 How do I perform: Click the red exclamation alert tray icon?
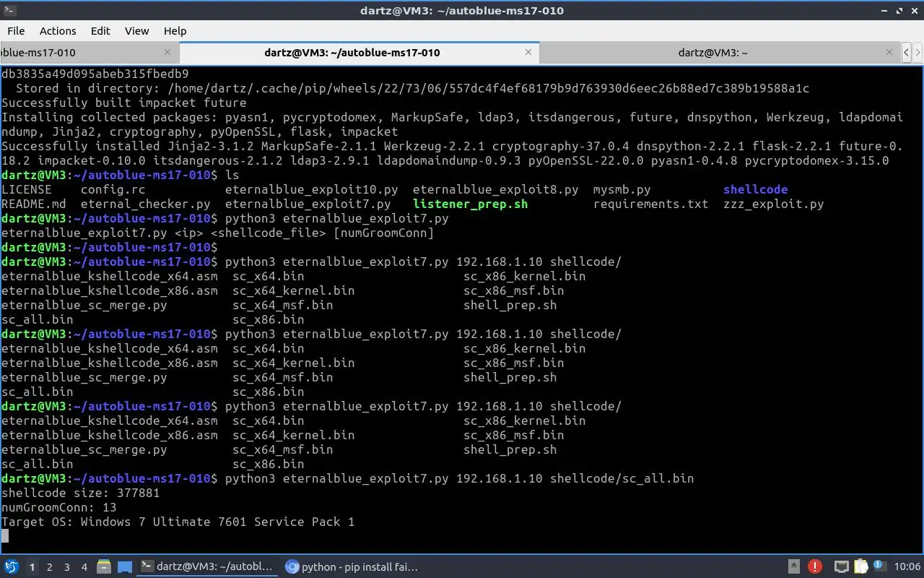[815, 567]
